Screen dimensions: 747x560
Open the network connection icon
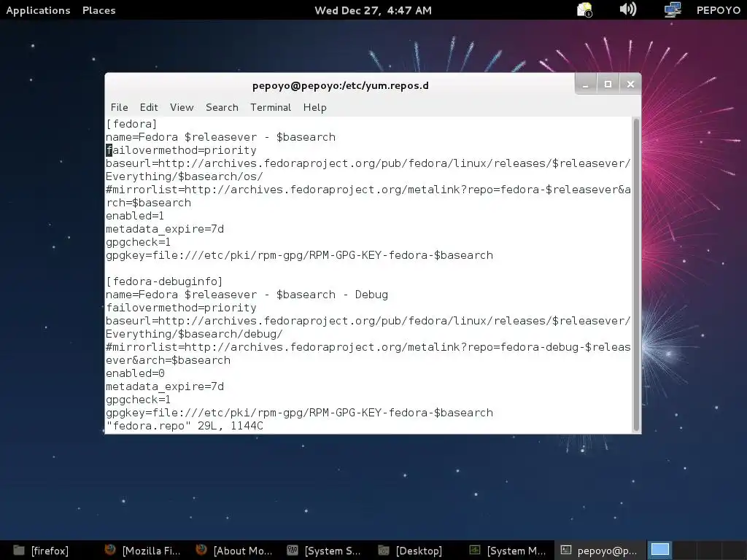[x=673, y=9]
